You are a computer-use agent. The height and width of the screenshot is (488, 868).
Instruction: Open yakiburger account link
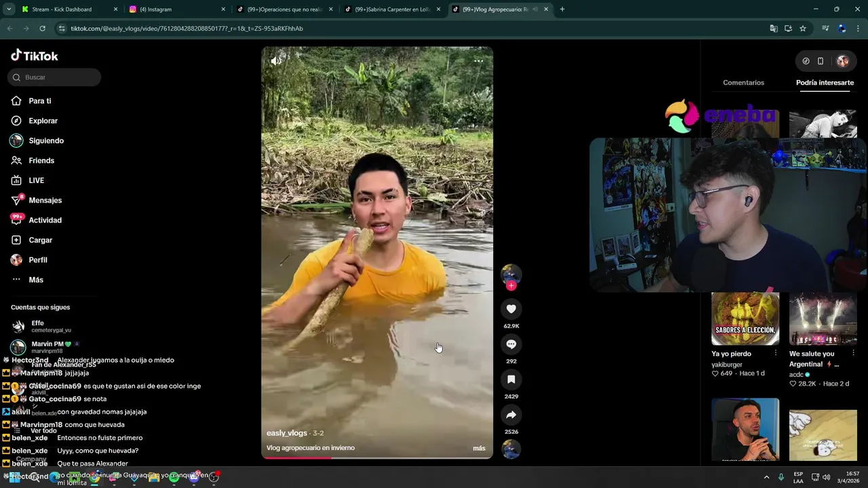[727, 365]
